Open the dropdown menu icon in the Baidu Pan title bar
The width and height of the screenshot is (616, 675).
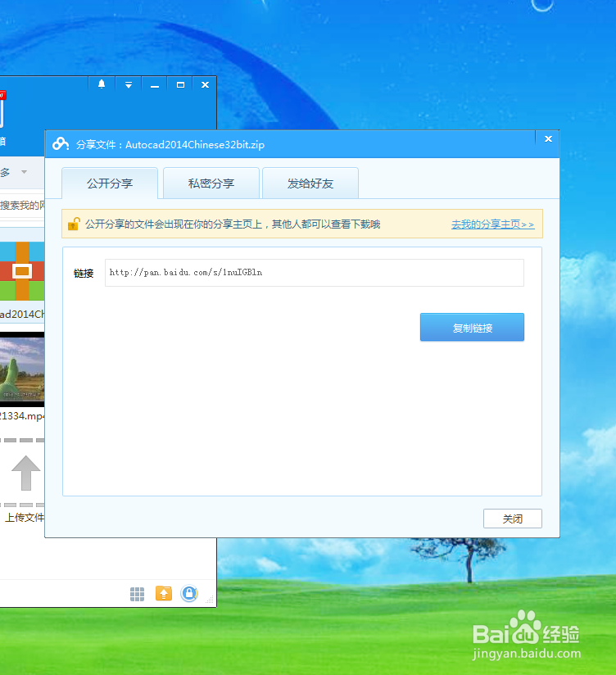(129, 85)
